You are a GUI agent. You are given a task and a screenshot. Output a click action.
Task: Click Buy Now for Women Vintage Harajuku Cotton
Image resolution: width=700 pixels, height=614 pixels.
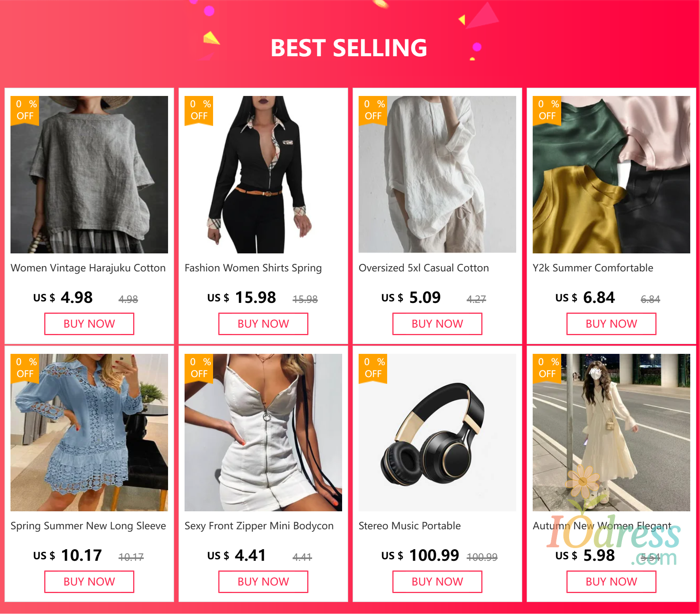[x=89, y=324]
